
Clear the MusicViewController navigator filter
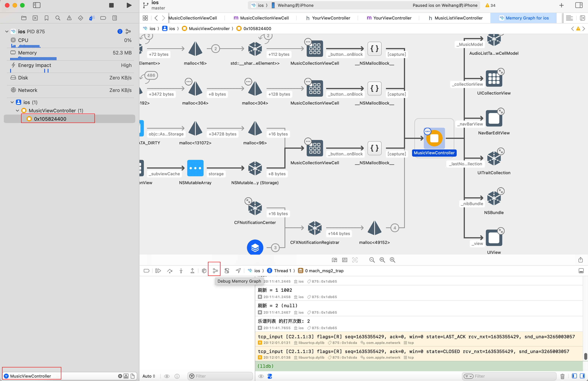[x=120, y=376]
